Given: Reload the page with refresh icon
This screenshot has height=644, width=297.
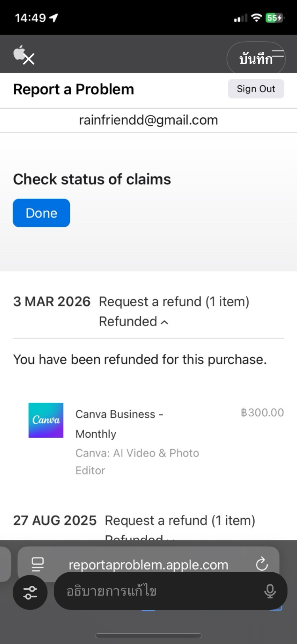Looking at the screenshot, I should pyautogui.click(x=262, y=564).
